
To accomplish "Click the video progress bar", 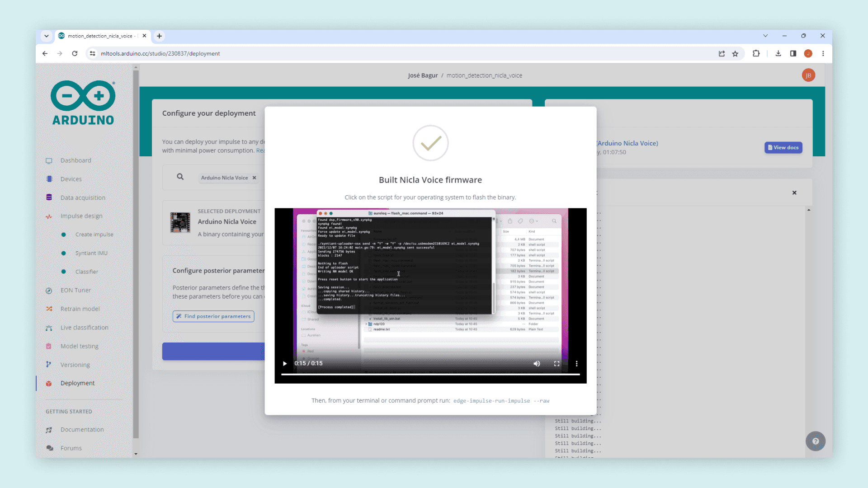I will (x=430, y=374).
